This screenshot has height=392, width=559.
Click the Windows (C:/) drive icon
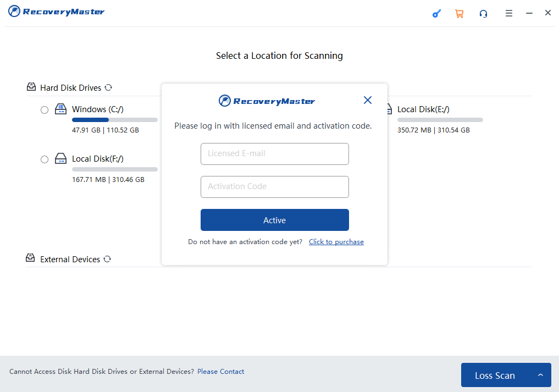pyautogui.click(x=60, y=109)
